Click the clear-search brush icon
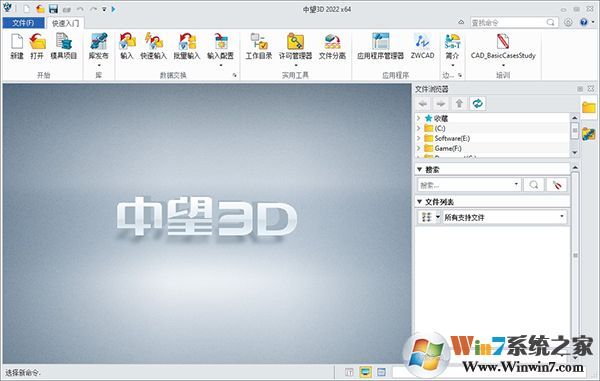 557,185
